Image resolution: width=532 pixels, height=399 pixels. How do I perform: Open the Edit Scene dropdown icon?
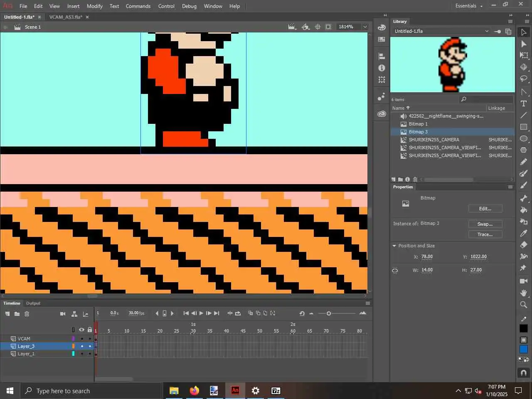point(292,27)
